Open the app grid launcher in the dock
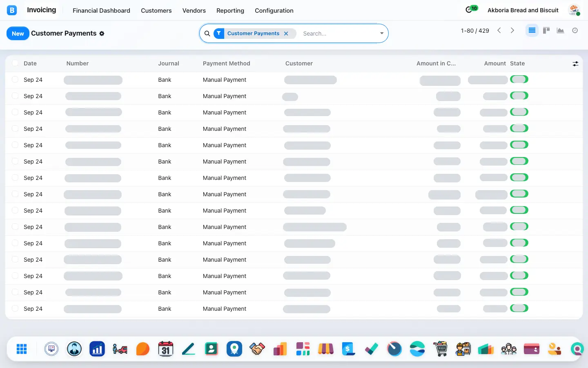 tap(22, 349)
